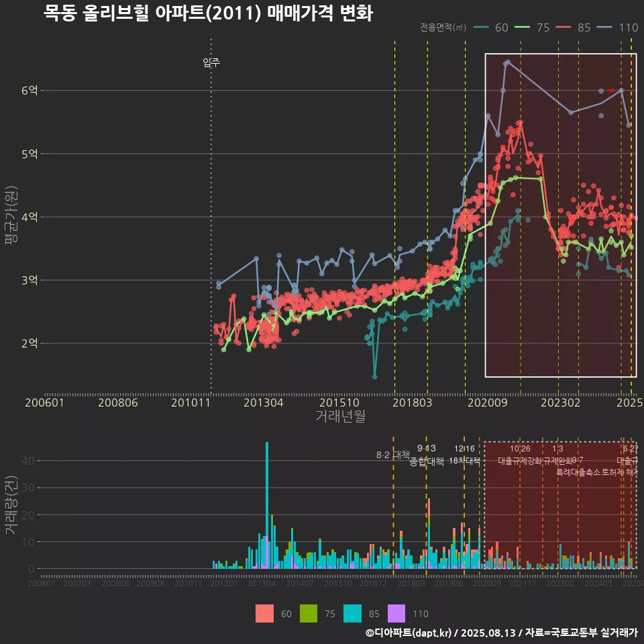Click the 입주 marker label
This screenshot has height=644, width=644.
point(211,62)
